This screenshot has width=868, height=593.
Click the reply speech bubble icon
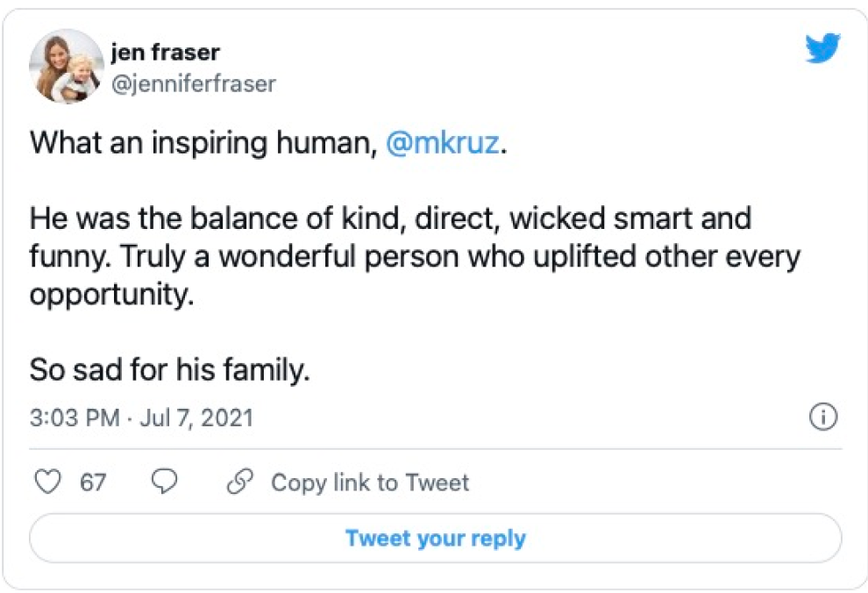(x=165, y=482)
